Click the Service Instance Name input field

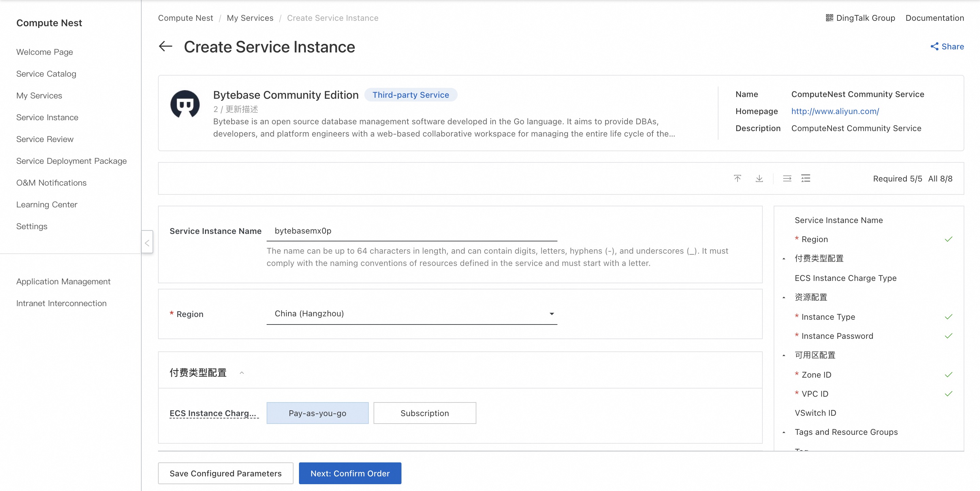412,231
